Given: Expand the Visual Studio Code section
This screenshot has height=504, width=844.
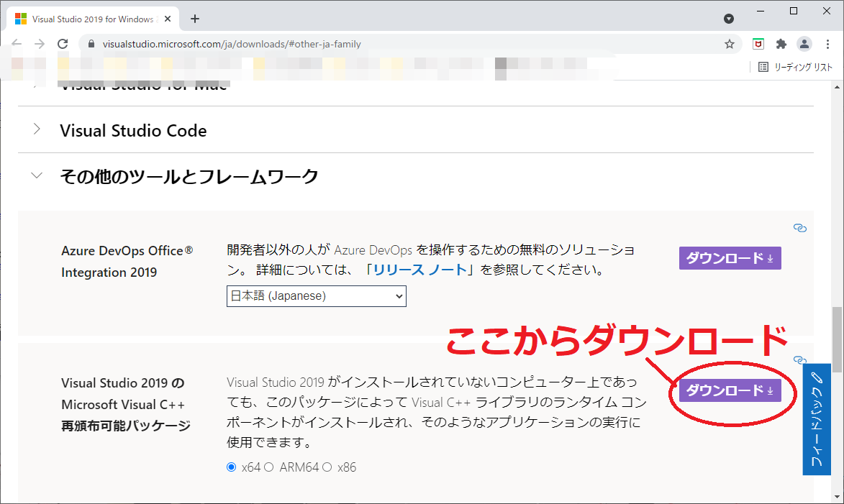Looking at the screenshot, I should pos(37,129).
